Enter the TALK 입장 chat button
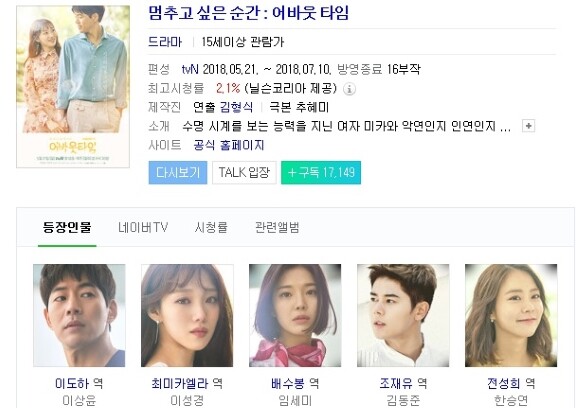 coord(244,172)
